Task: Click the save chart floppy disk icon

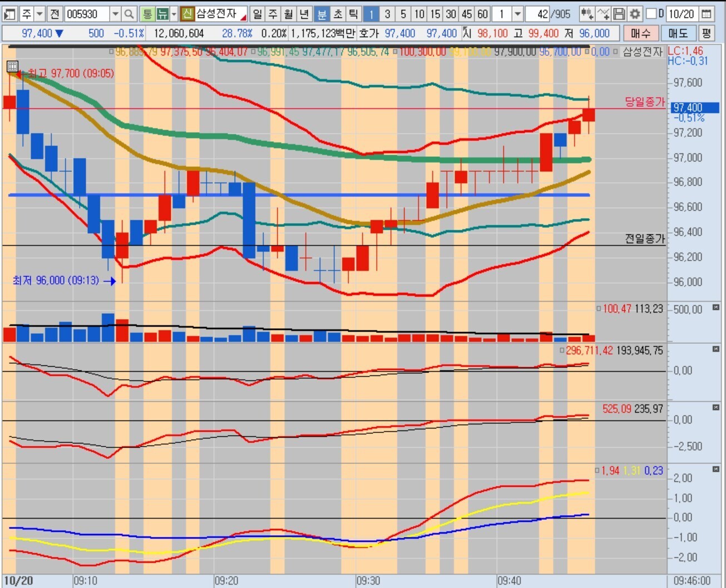Action: pos(619,14)
